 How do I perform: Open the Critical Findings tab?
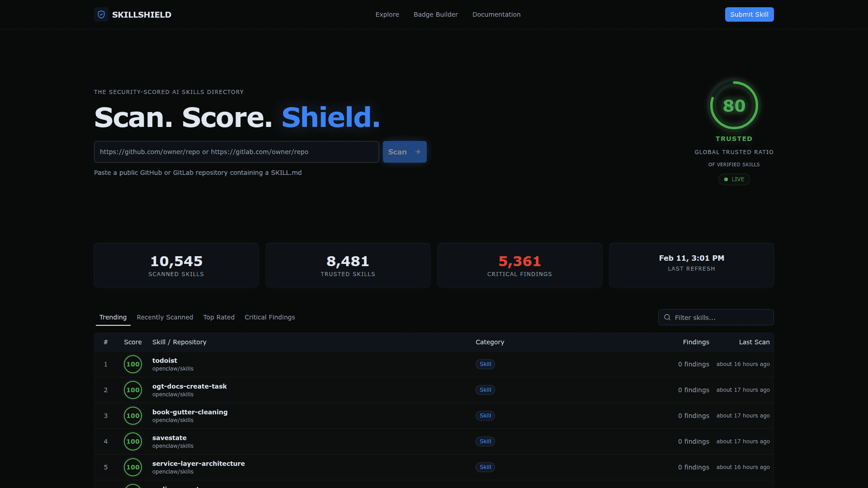(269, 317)
